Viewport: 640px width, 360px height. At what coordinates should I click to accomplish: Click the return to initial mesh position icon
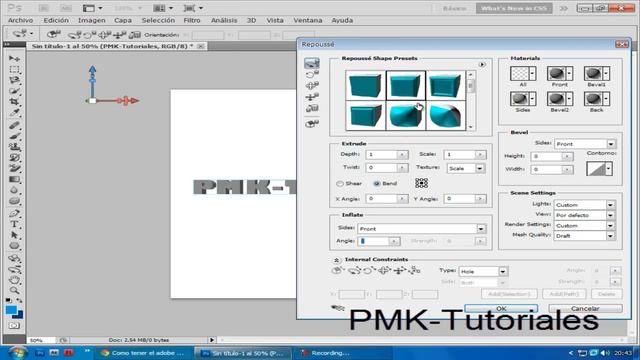312,124
